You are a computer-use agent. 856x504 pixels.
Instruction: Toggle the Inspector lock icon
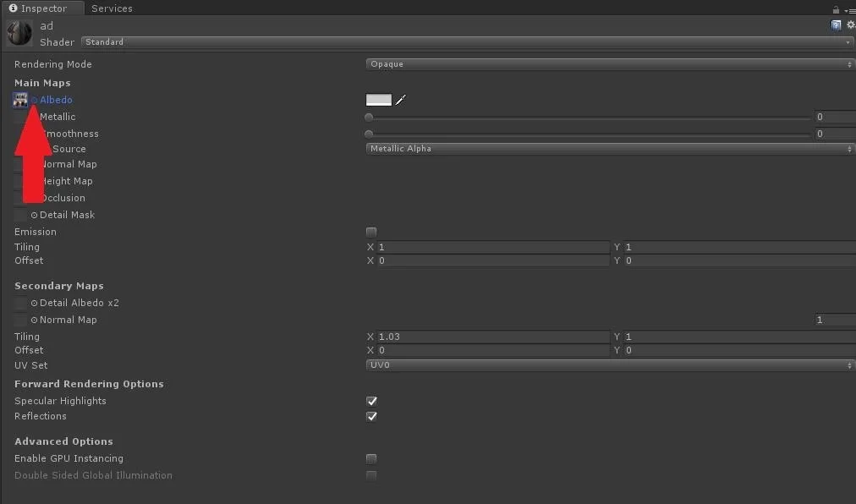coord(836,9)
